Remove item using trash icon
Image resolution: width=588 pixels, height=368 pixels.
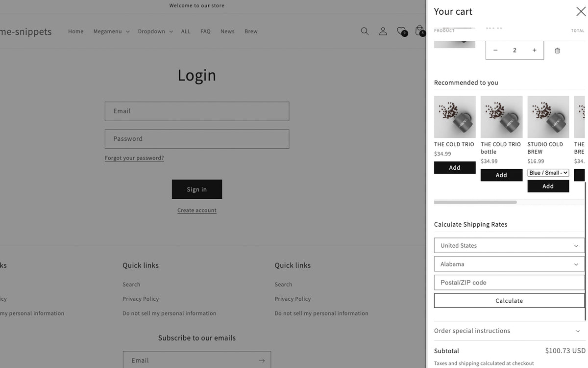coord(557,51)
